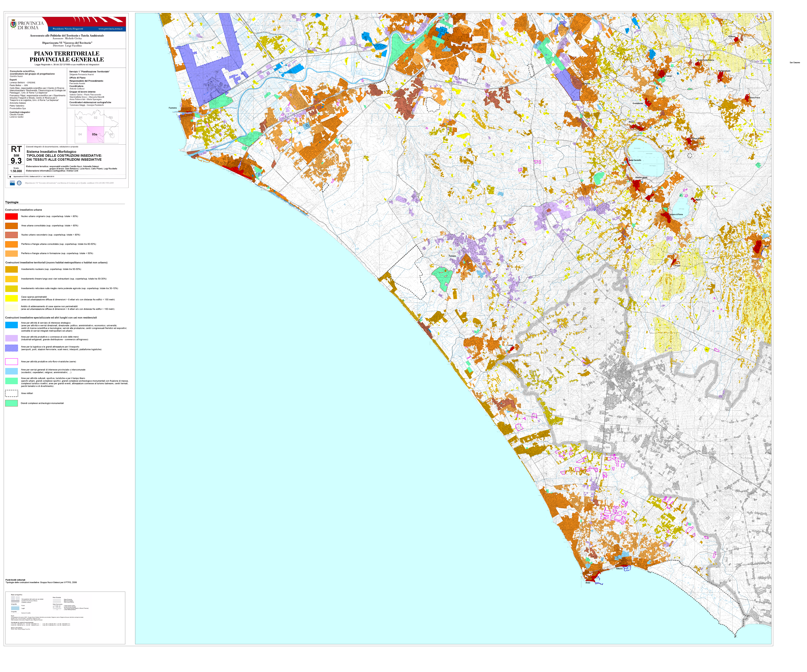Click the Insediamento reticolare swatch
807x672 pixels.
coord(12,289)
